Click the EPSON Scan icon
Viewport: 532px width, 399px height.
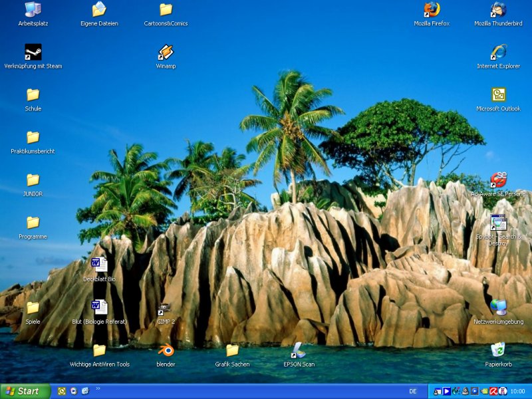pos(299,350)
